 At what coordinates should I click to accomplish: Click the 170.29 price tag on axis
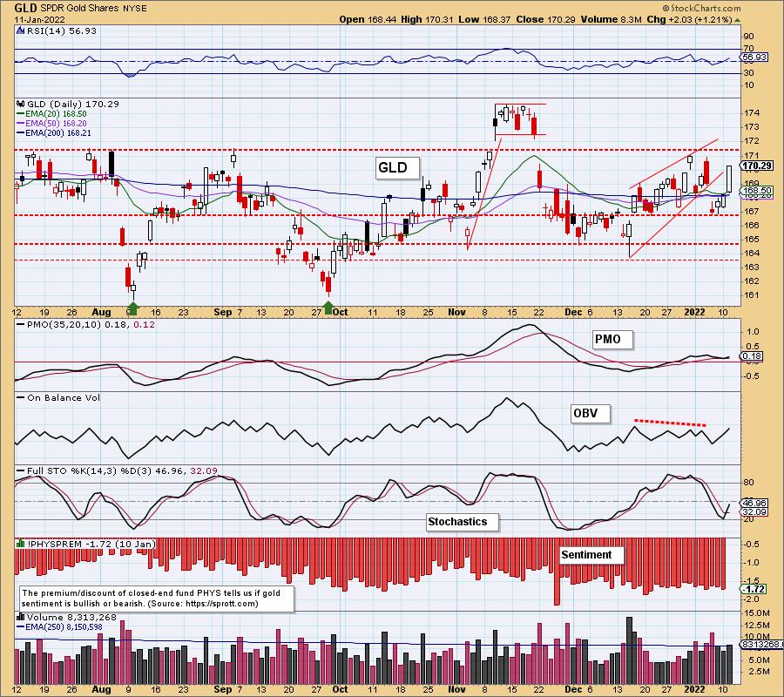coord(756,166)
